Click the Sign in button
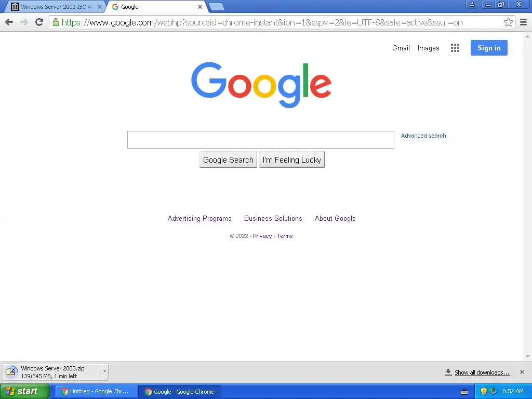Screen dimensions: 532x399 pyautogui.click(x=489, y=48)
